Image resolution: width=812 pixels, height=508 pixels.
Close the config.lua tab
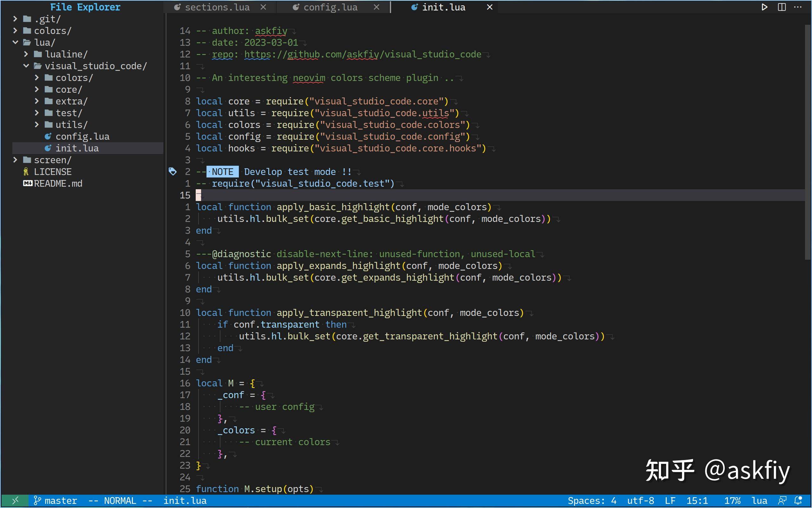pos(377,7)
